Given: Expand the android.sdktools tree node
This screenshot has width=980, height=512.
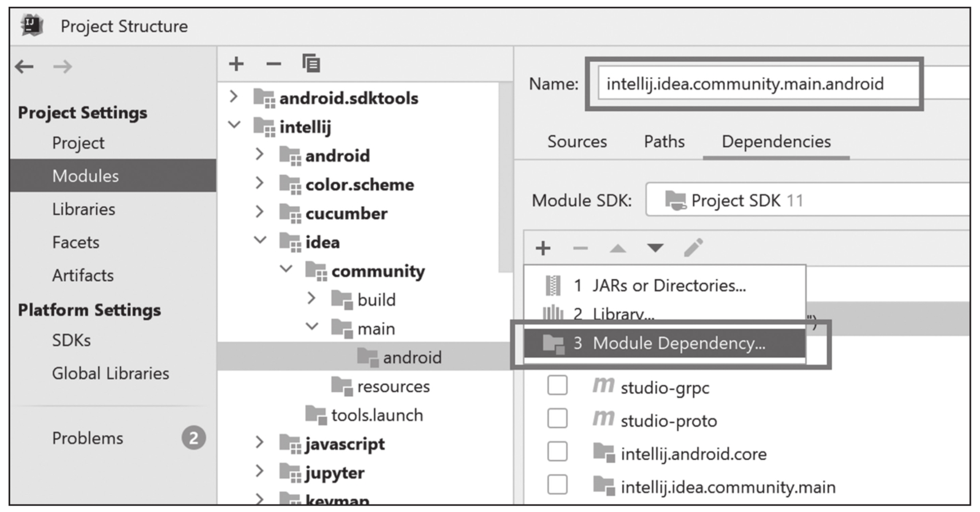Looking at the screenshot, I should point(234,96).
